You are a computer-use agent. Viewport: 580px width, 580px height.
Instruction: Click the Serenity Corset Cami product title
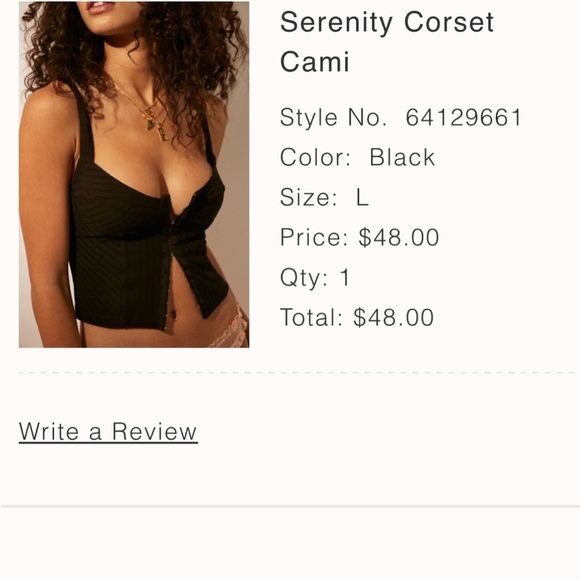387,42
